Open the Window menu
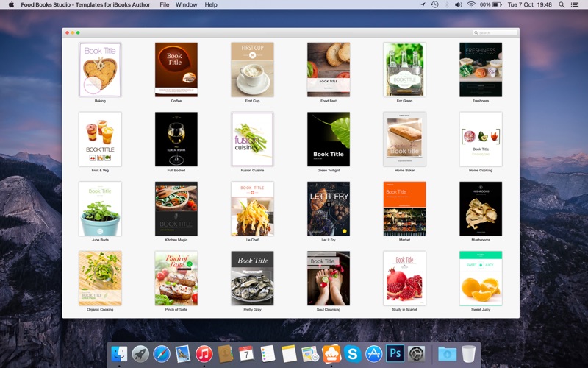 187,4
